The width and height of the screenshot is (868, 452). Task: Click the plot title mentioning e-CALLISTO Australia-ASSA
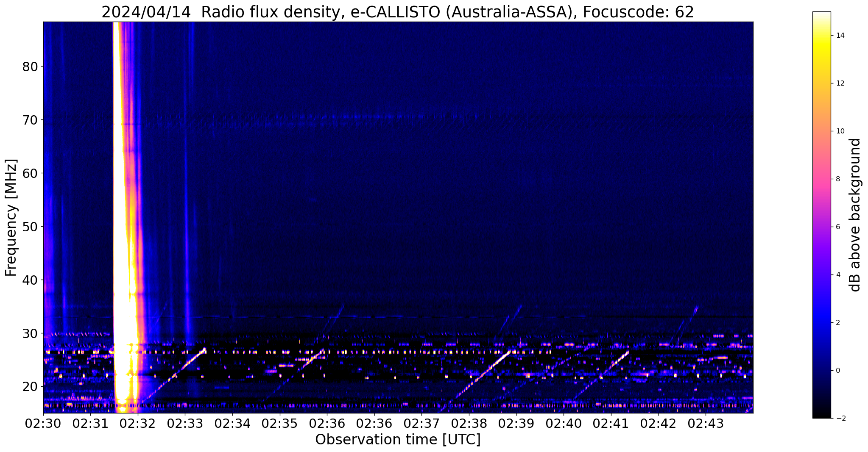pos(398,12)
